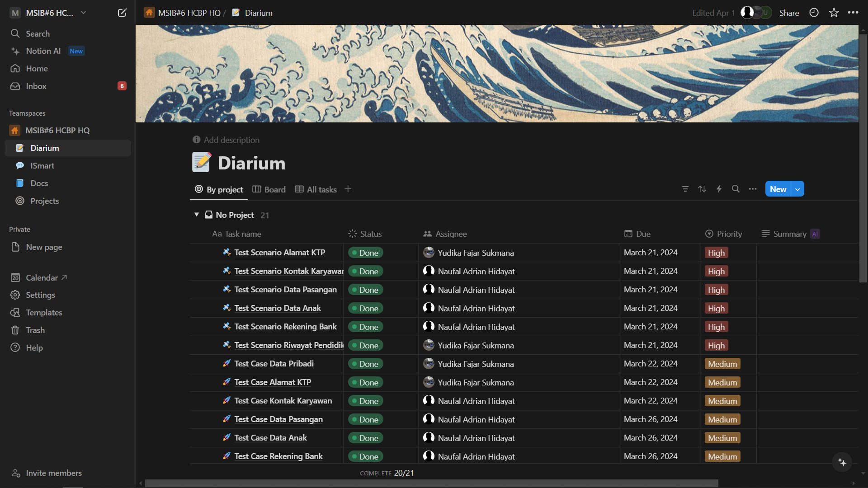Open the New button dropdown arrow

(798, 189)
